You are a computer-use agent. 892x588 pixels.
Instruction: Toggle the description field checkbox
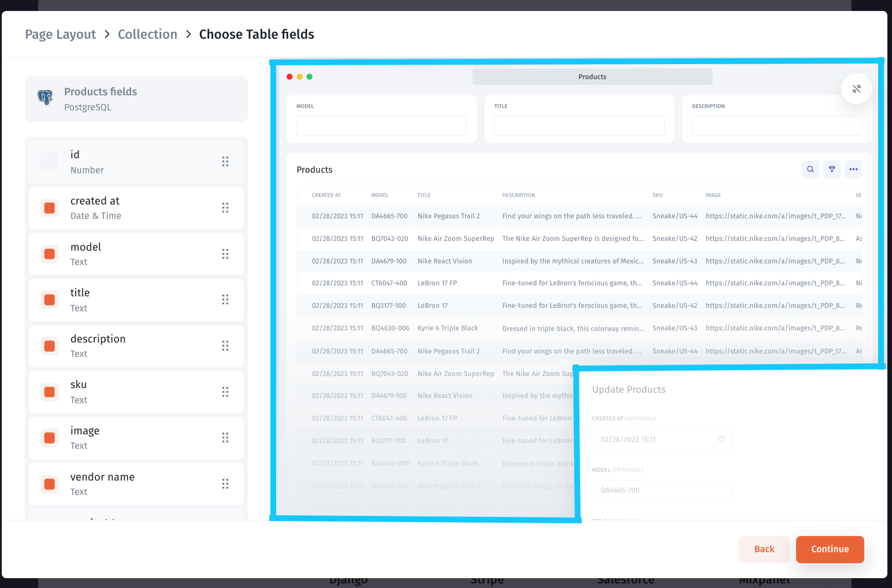point(50,346)
